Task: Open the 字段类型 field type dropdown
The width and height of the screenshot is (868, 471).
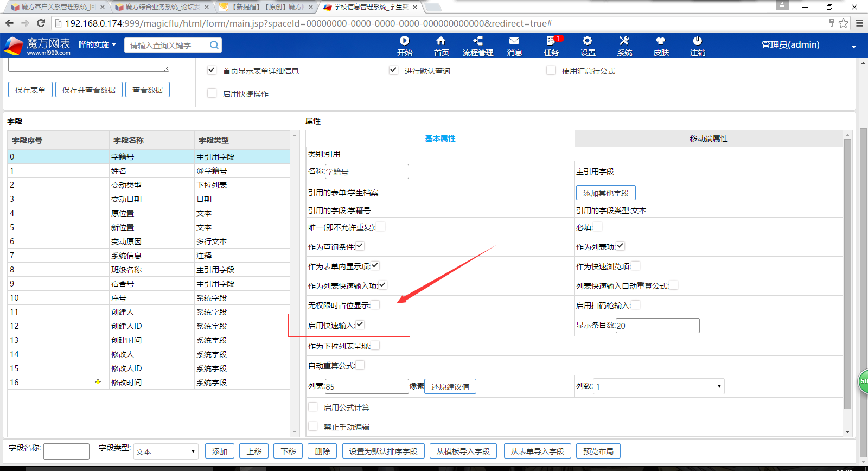Action: (166, 451)
